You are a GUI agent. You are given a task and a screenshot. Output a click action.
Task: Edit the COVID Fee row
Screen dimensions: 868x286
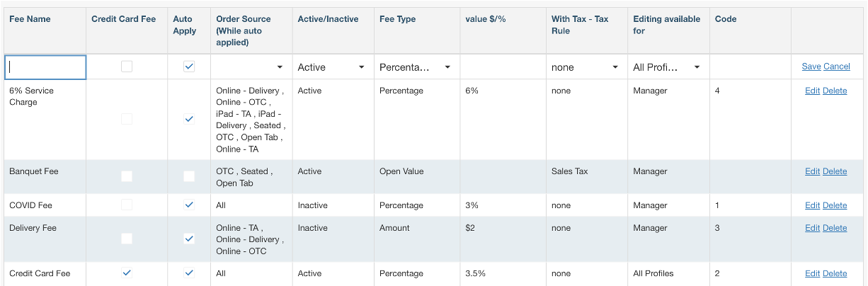(x=812, y=205)
